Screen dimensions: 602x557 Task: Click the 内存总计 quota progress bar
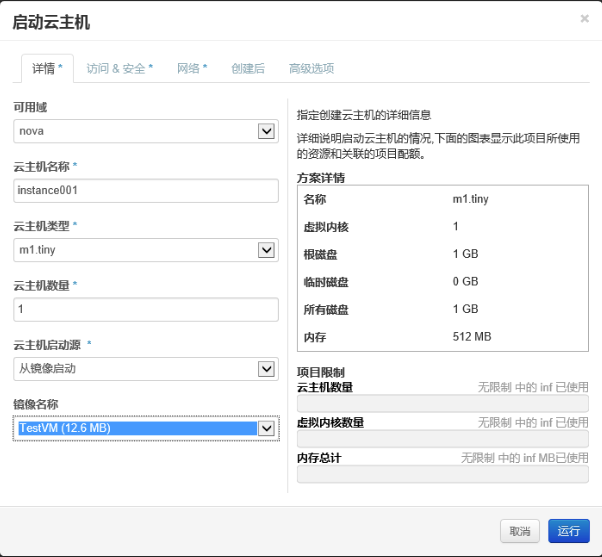[x=443, y=474]
